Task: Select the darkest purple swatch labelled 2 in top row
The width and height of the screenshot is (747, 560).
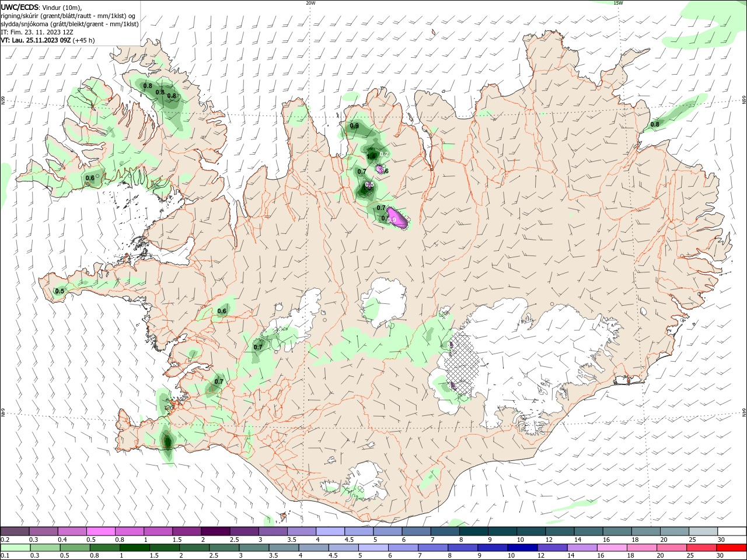Action: [215, 531]
